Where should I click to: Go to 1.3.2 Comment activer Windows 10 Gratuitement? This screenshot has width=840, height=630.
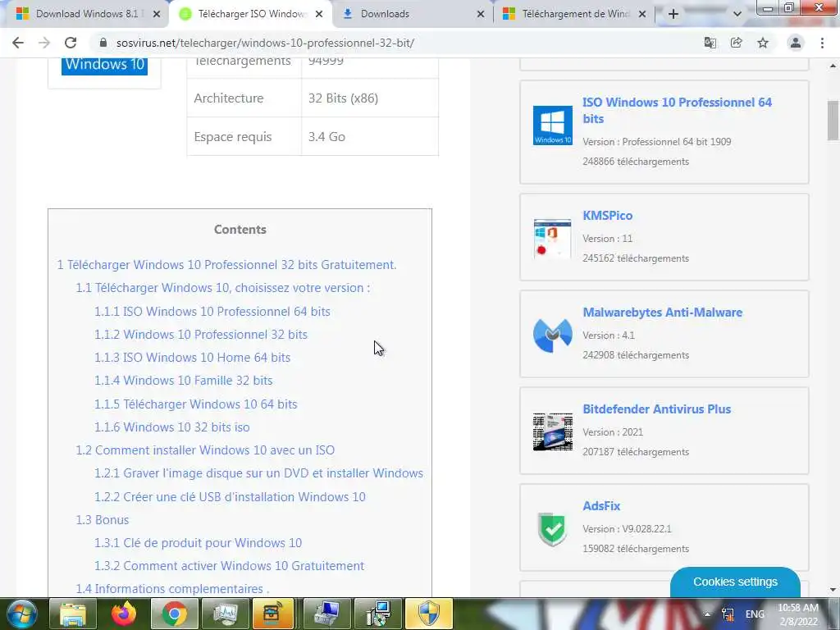230,566
